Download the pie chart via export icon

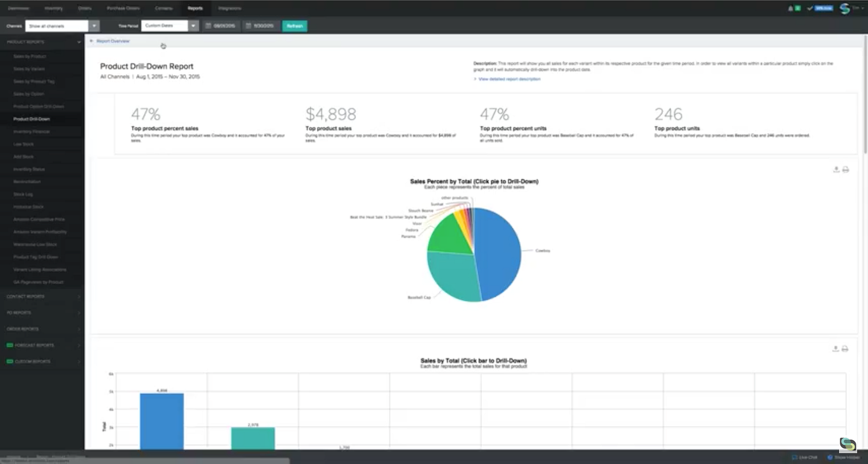836,169
